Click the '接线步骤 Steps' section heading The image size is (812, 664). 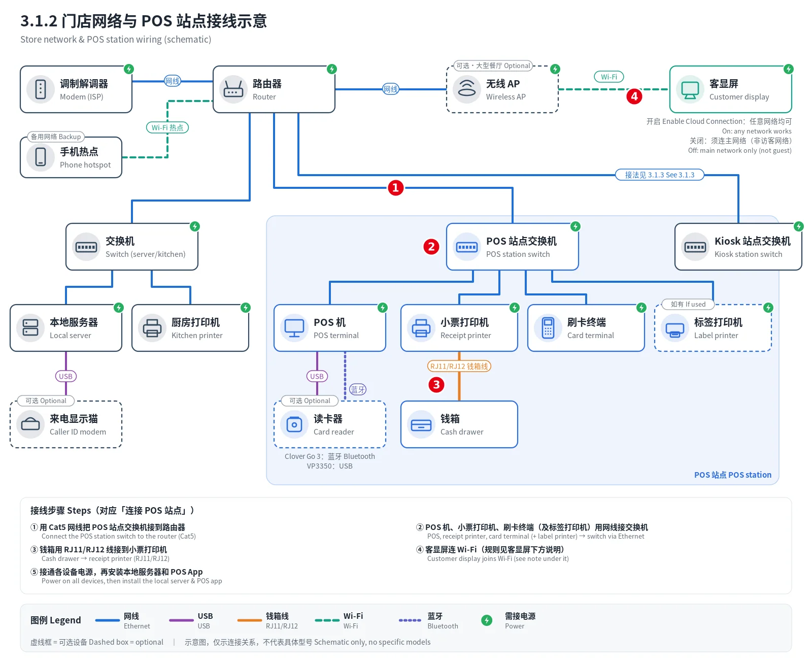pyautogui.click(x=113, y=511)
